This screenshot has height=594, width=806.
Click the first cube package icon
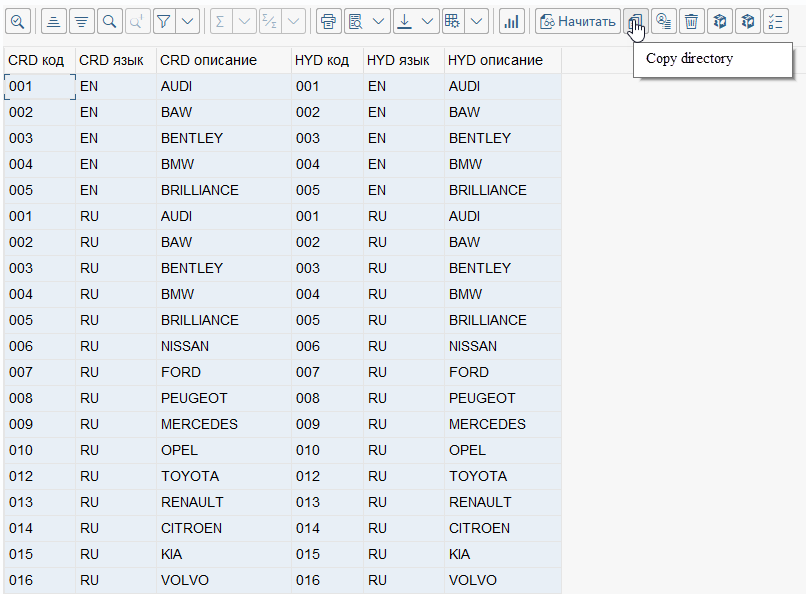tap(720, 22)
